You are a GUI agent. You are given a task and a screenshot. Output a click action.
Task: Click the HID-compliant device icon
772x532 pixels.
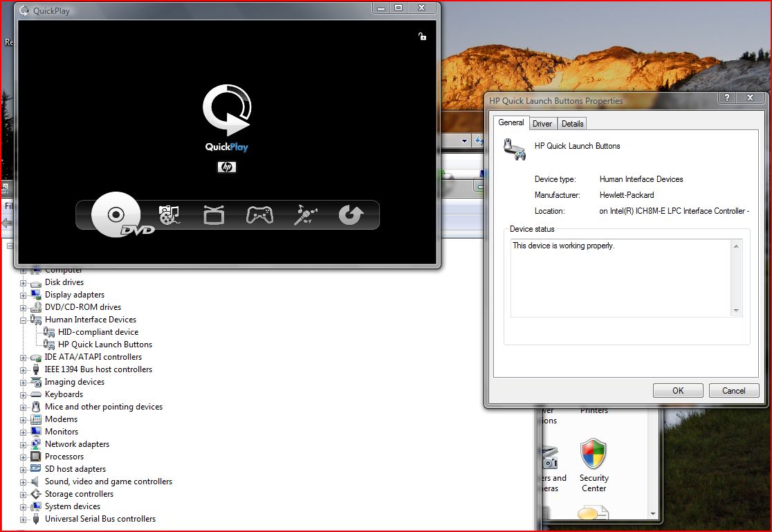pos(48,333)
